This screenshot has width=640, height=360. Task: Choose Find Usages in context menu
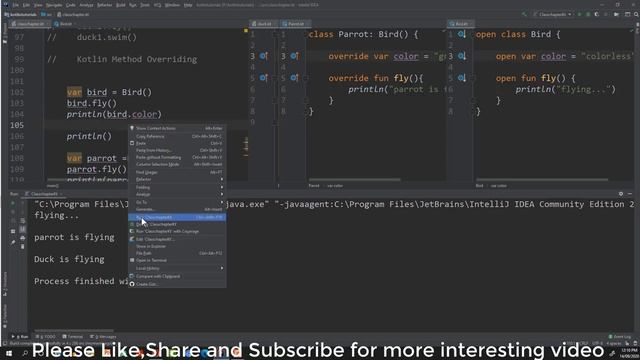[177, 172]
